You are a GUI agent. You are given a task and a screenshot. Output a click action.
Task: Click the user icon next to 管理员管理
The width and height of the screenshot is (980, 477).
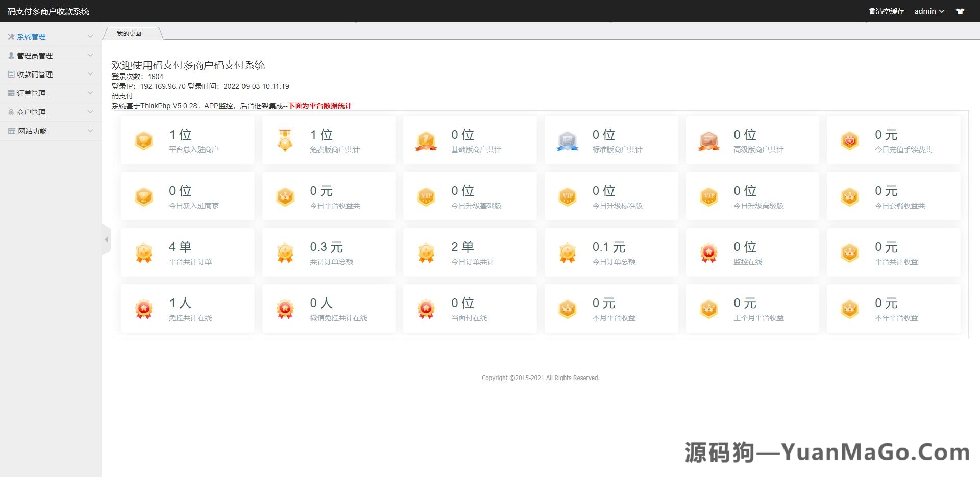(11, 55)
